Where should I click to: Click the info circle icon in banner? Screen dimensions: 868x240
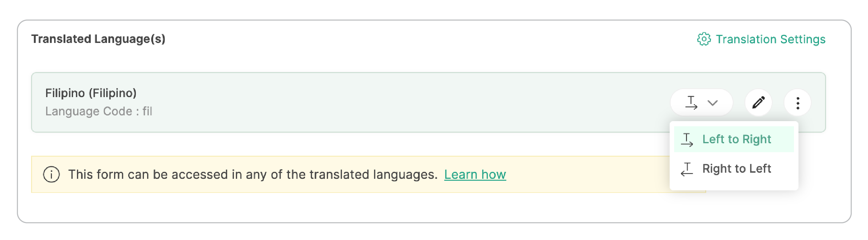tap(52, 174)
